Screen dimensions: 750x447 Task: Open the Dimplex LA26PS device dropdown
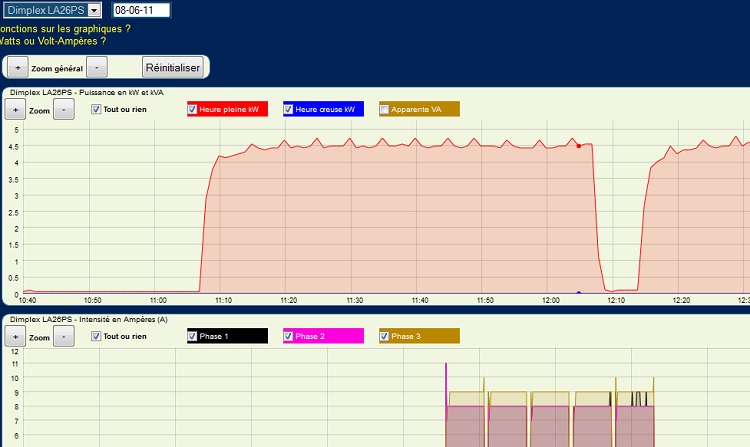click(94, 10)
